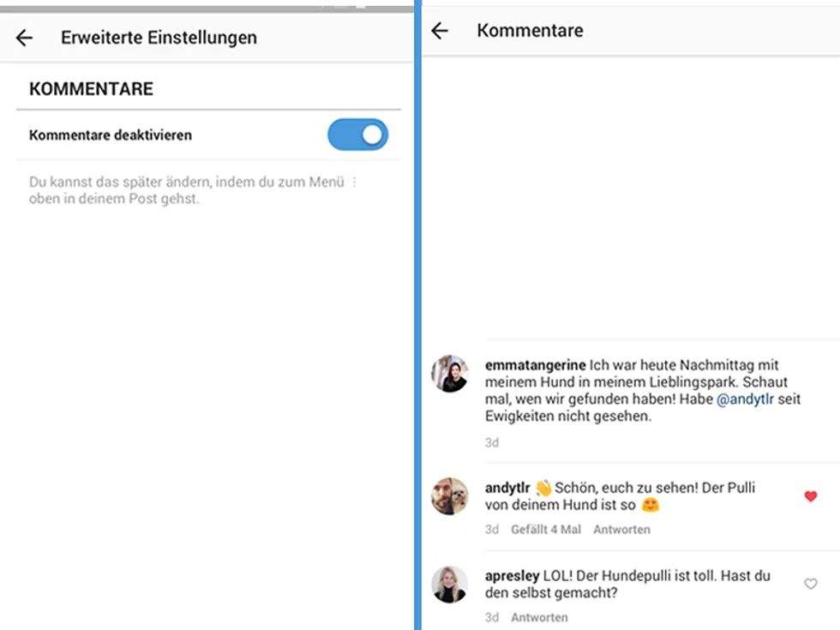Reply to andytlr's comment via Antworten

[x=621, y=530]
